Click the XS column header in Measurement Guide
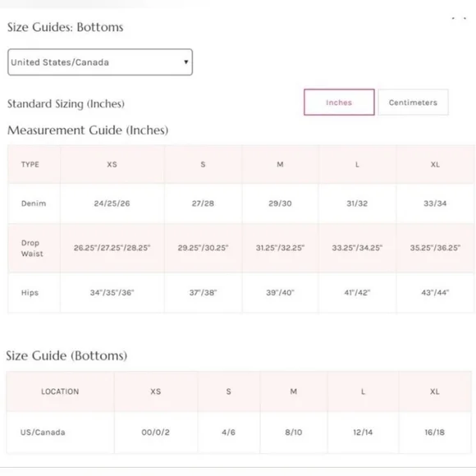The height and width of the screenshot is (476, 476). [x=112, y=164]
